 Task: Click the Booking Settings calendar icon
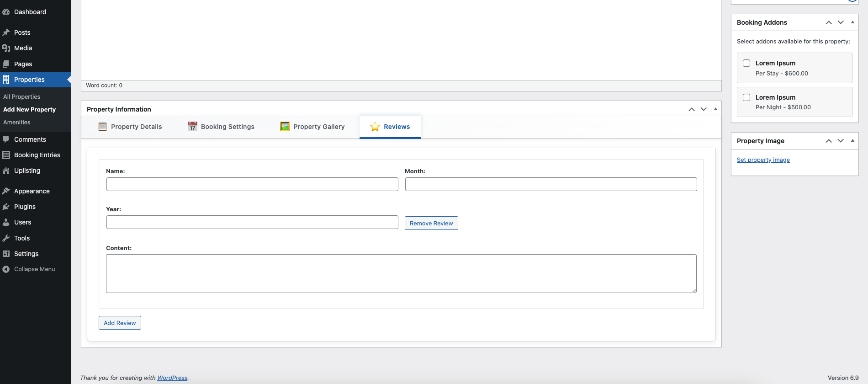(193, 127)
